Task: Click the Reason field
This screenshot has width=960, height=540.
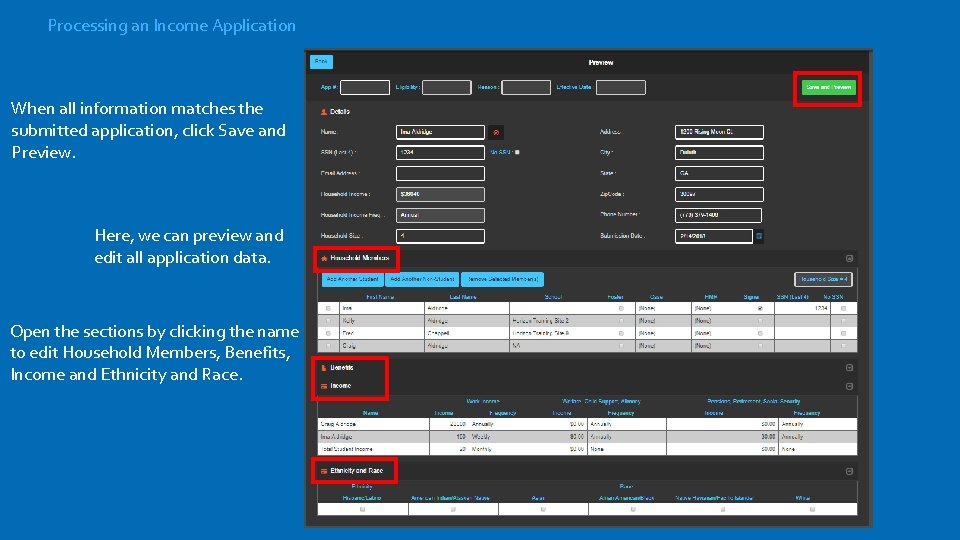Action: point(526,88)
